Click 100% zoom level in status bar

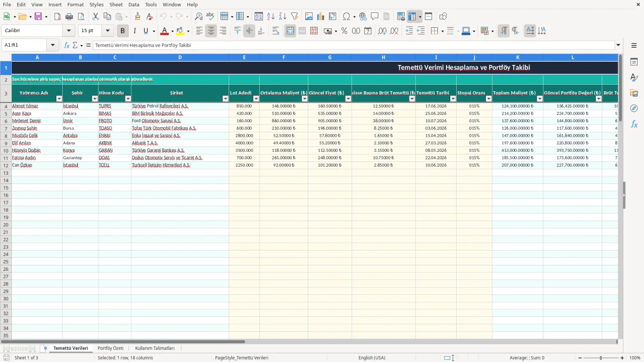point(635,358)
